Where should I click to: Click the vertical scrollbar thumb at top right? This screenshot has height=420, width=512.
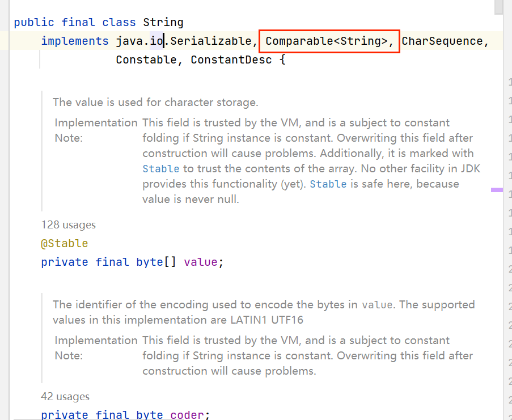[x=498, y=7]
